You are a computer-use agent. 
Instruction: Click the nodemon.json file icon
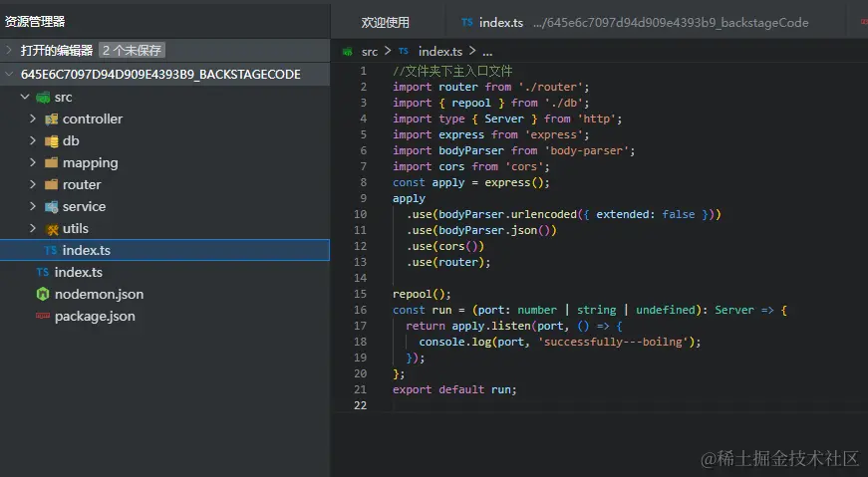(x=43, y=295)
